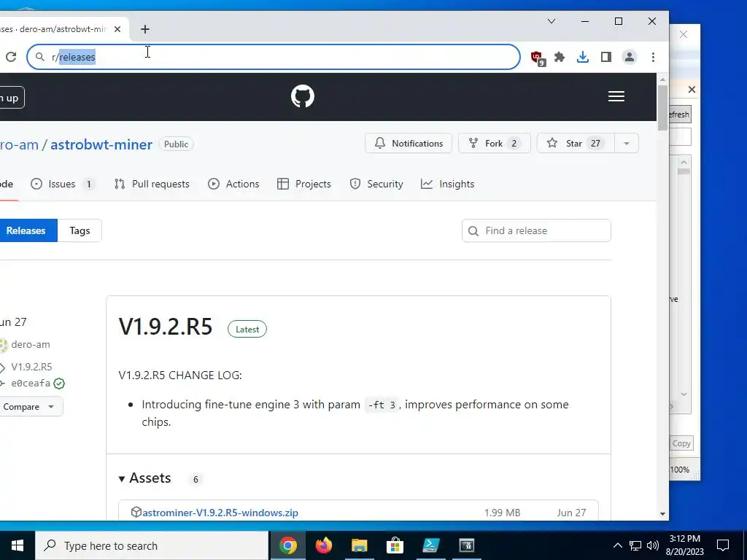Go to the Issues tab
The image size is (747, 560).
click(63, 184)
